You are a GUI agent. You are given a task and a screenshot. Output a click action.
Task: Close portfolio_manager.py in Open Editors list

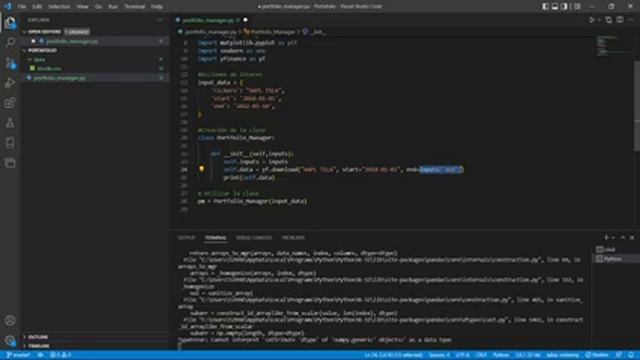[x=33, y=41]
